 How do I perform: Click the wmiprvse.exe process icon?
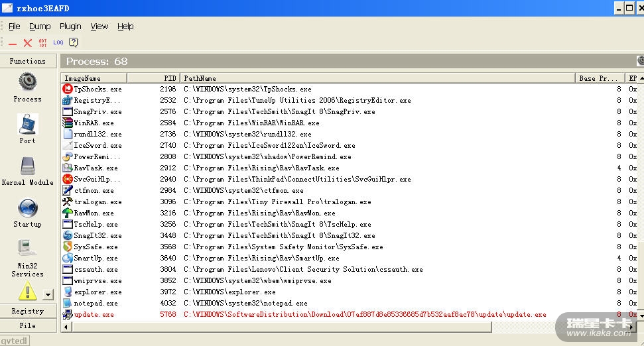(x=68, y=281)
